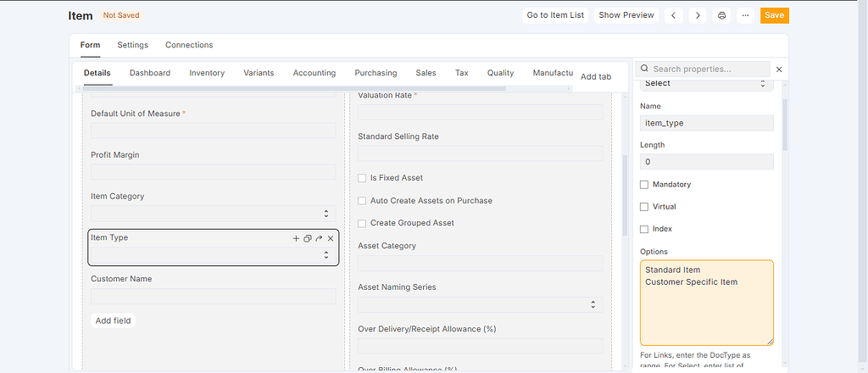Screen dimensions: 868x373
Task: Click the Default Unit of Measure field
Action: pos(213,131)
